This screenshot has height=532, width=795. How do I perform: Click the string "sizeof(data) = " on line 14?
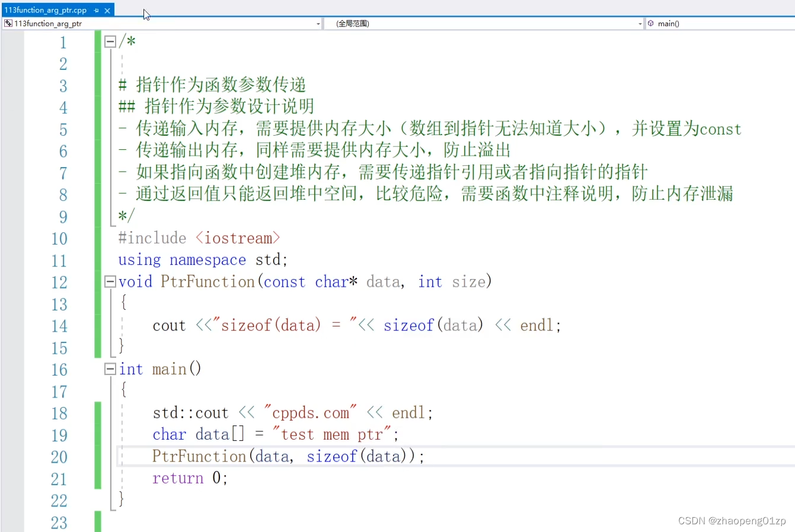pyautogui.click(x=285, y=325)
